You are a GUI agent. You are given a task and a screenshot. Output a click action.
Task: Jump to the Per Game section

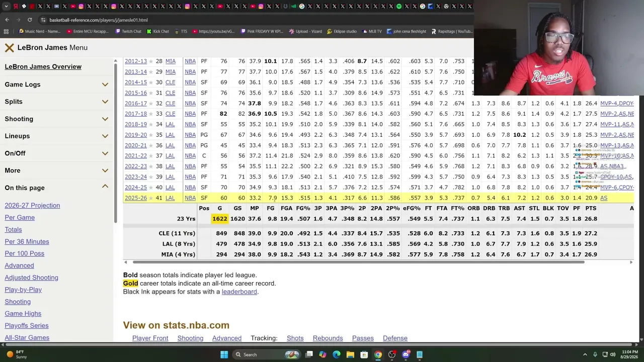coord(20,218)
